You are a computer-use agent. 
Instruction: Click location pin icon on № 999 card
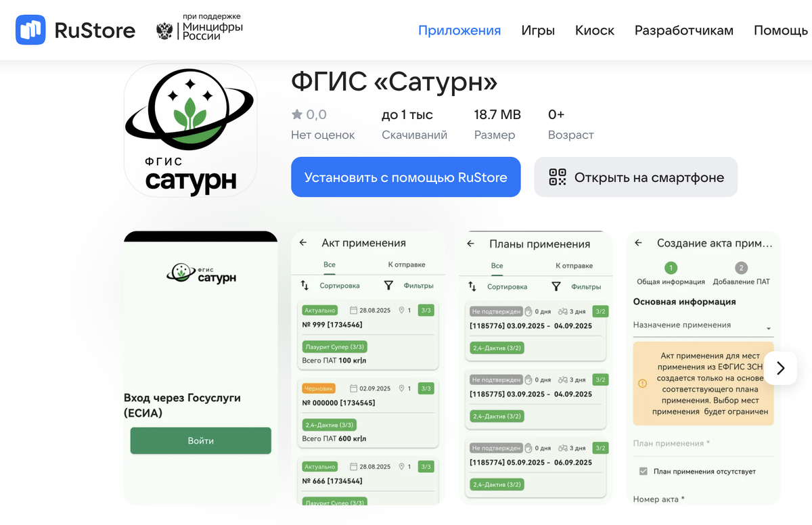pyautogui.click(x=401, y=311)
